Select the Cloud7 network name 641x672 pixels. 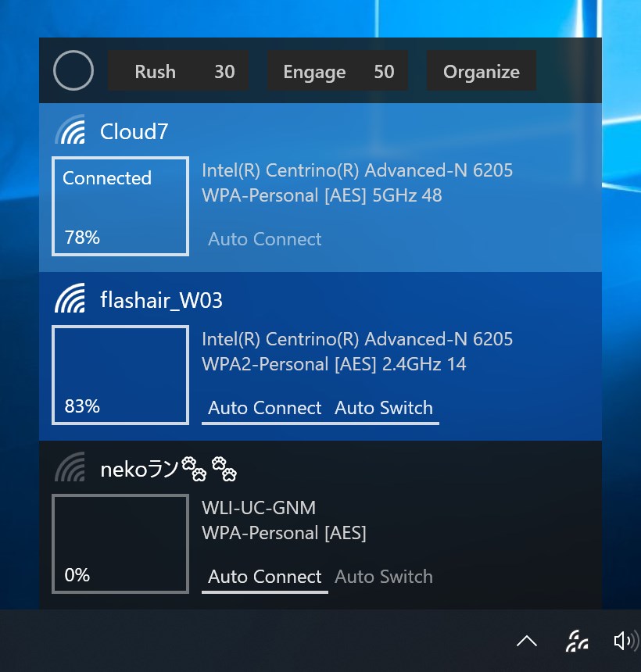tap(134, 131)
